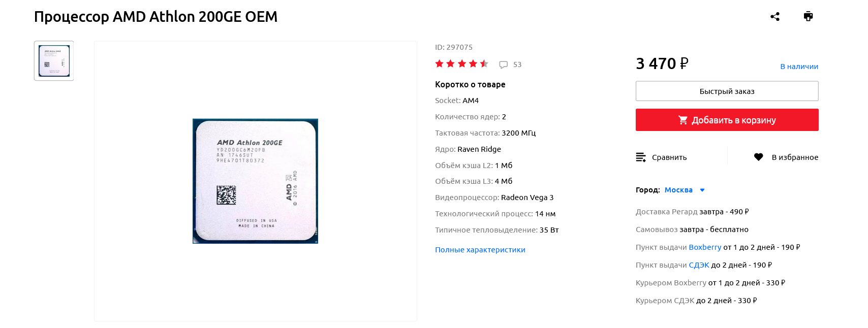Image resolution: width=868 pixels, height=328 pixels.
Task: Toggle В избранное favorite
Action: 795,157
